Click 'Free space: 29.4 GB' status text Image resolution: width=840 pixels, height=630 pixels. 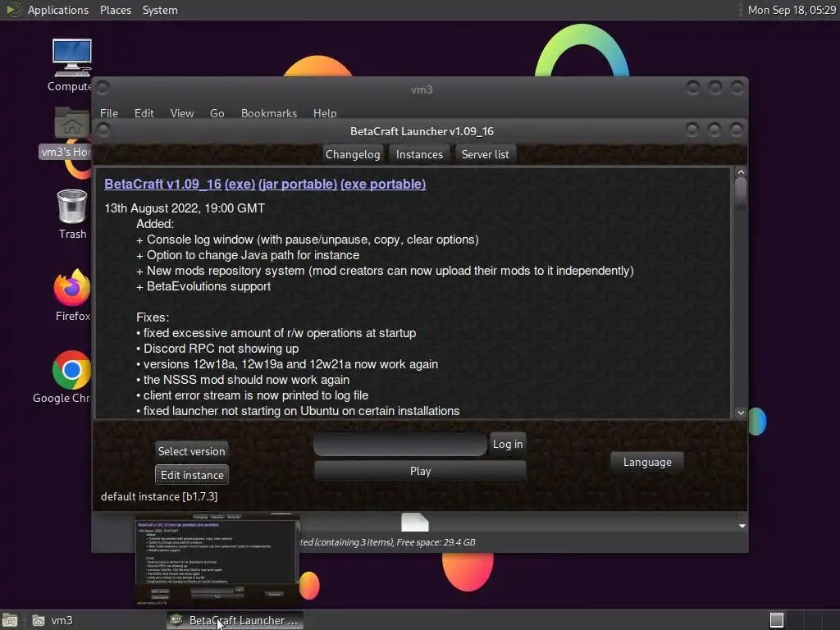pos(436,542)
